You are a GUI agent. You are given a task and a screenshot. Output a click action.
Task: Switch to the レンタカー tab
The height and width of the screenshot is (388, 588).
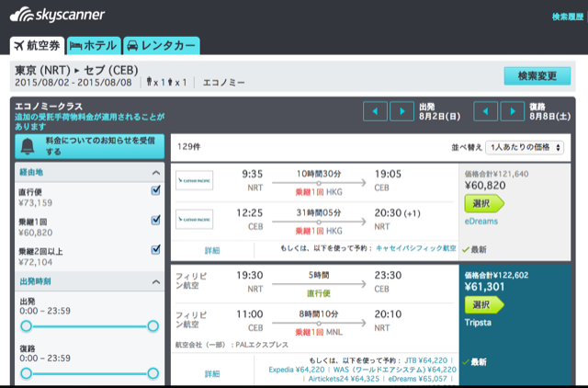(x=162, y=46)
